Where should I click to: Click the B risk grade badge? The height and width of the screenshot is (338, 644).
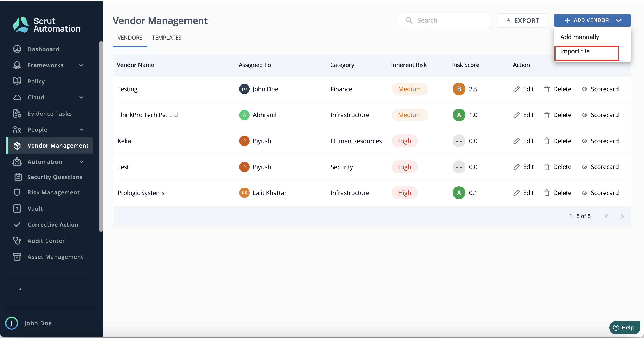[459, 89]
